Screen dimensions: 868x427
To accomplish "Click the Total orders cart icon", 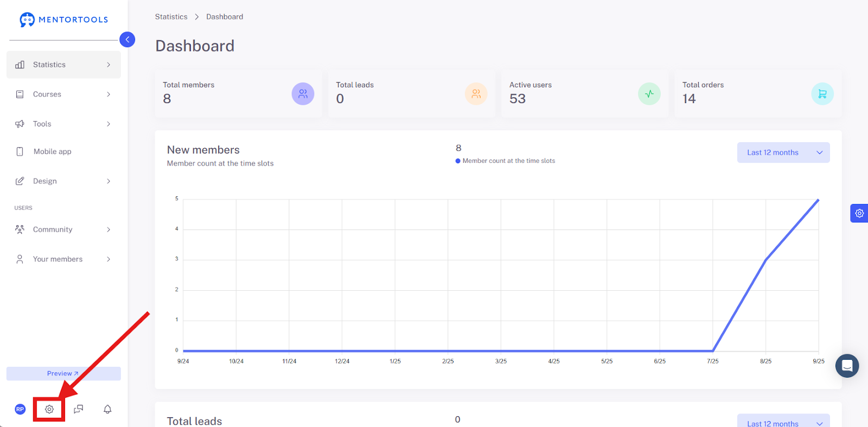I will (822, 94).
